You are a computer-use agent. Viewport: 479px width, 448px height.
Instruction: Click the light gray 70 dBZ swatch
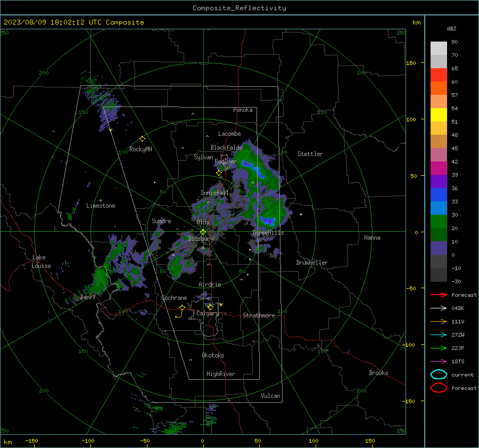[439, 48]
